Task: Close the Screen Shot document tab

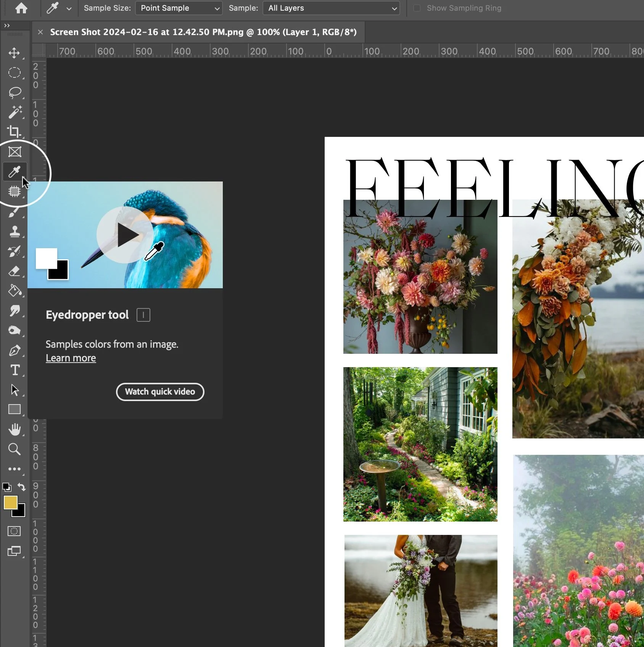Action: coord(40,32)
